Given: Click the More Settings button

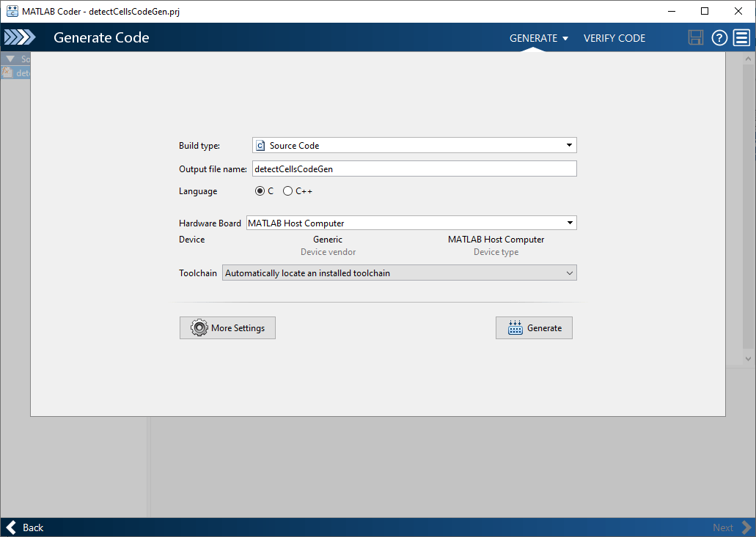Looking at the screenshot, I should (x=227, y=328).
